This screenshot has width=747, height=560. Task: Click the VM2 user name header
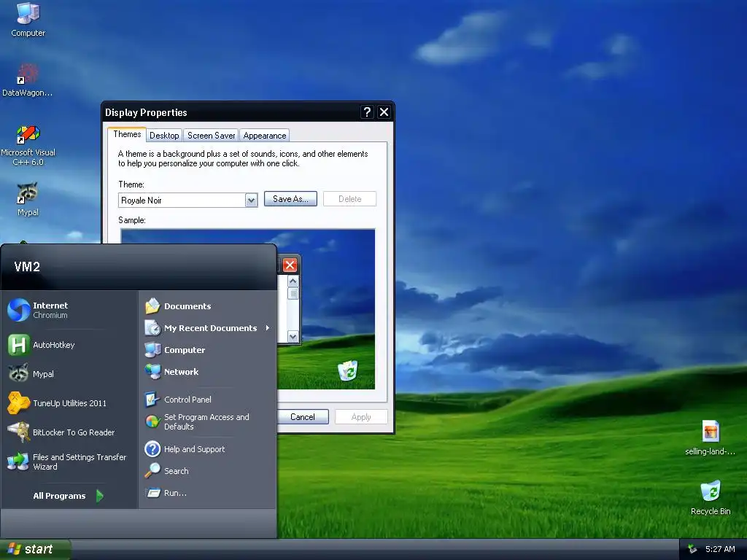tap(27, 267)
